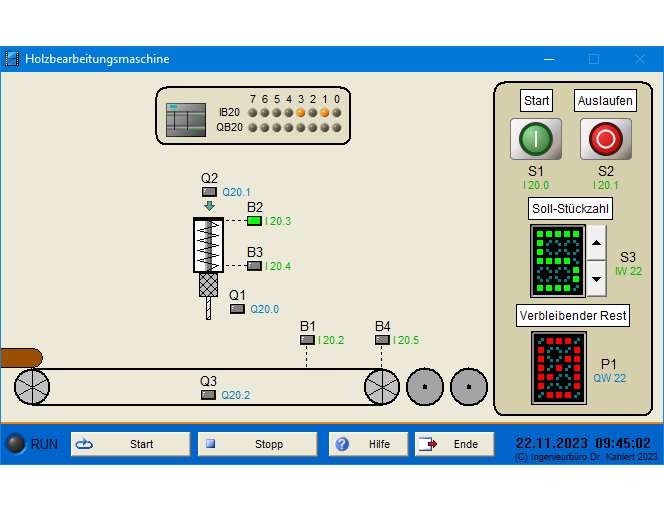
Task: Click the Holzbearbeitungsmaschine window icon
Action: [12, 59]
